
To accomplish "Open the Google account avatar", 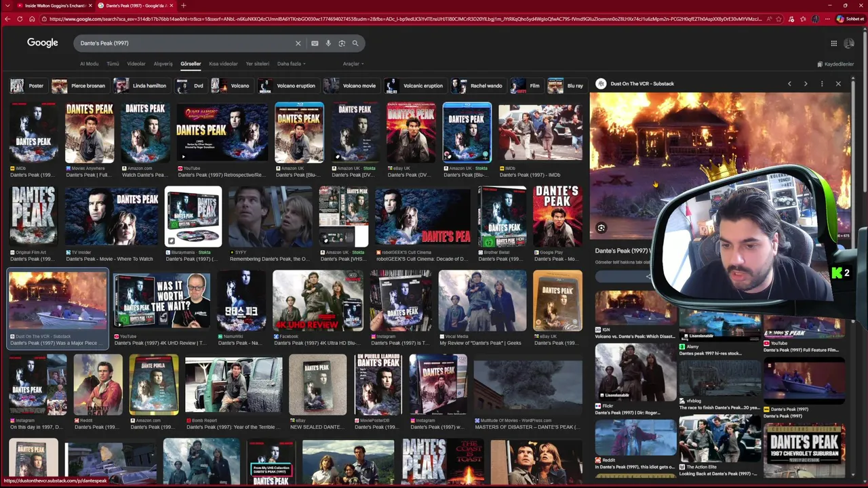I will pos(849,43).
